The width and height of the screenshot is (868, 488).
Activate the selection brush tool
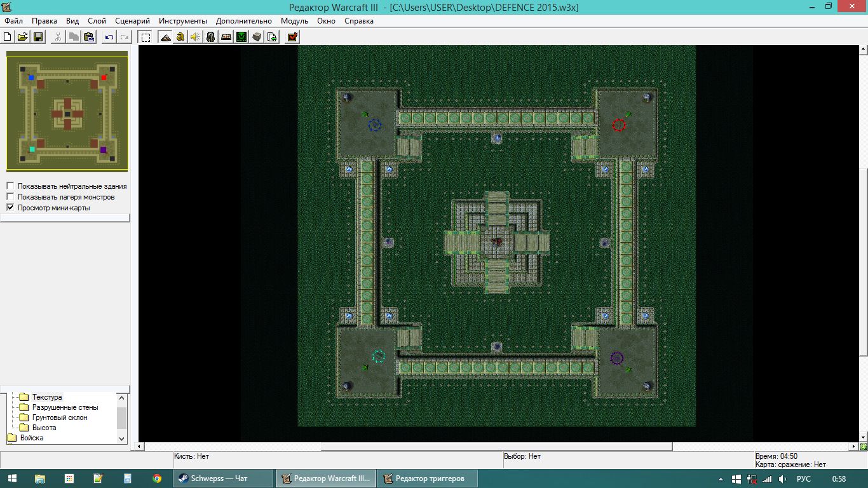146,37
